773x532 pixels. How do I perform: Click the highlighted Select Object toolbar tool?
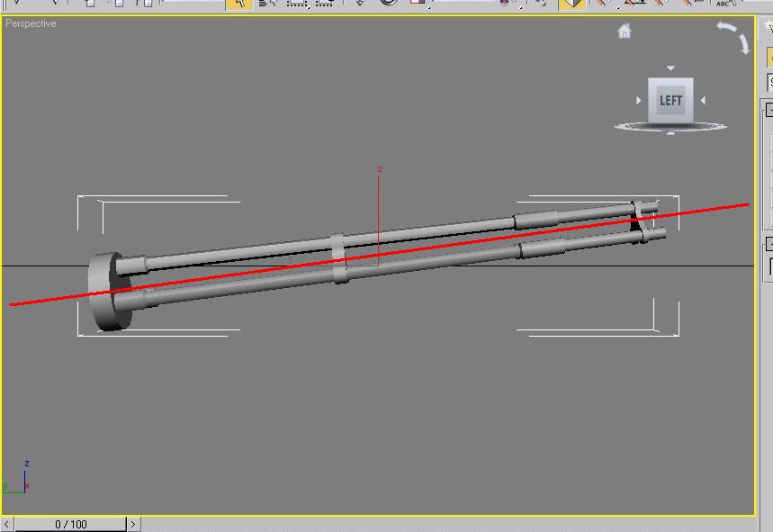coord(239,5)
